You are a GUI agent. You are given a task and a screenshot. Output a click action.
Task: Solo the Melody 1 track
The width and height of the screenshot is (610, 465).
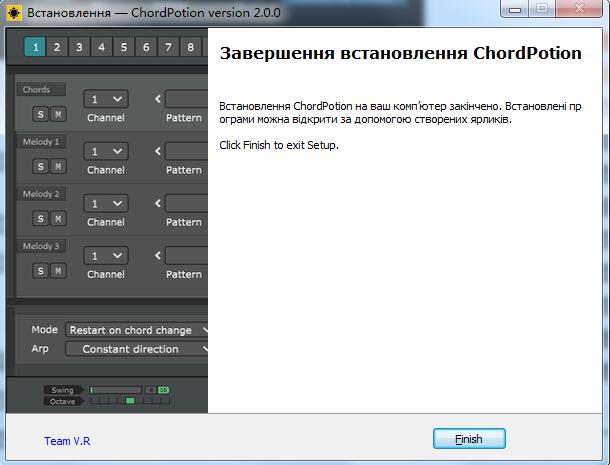pyautogui.click(x=40, y=167)
